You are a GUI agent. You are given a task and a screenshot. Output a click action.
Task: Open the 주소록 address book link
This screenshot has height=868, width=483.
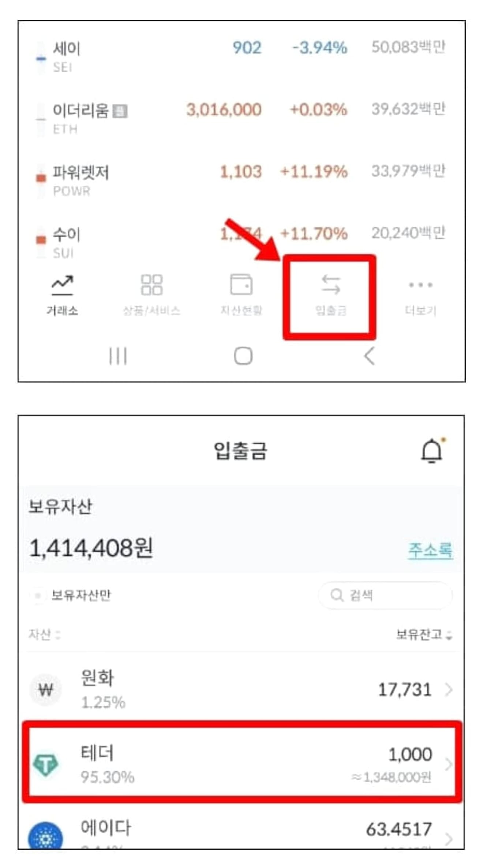(430, 550)
